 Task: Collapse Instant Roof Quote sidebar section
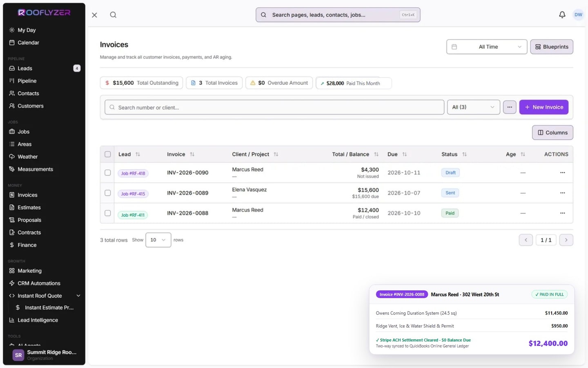point(78,296)
